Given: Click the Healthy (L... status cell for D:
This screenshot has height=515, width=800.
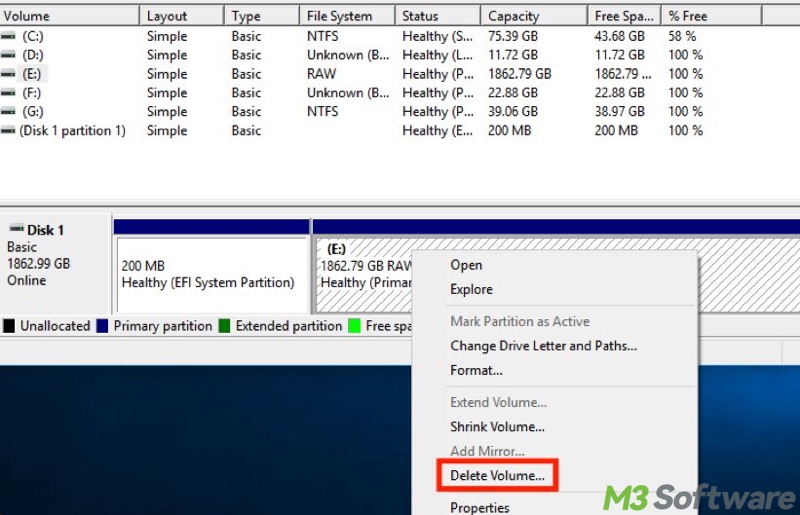Looking at the screenshot, I should [438, 55].
